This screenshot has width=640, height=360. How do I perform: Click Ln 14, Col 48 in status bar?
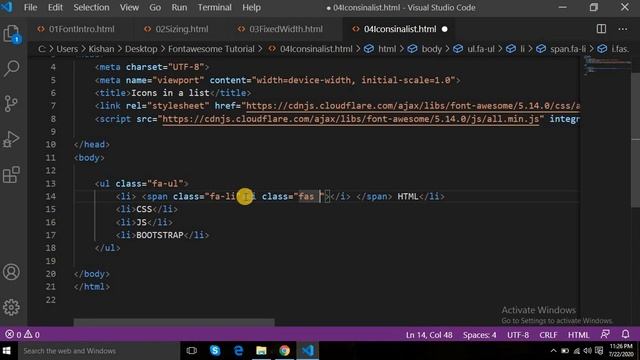[x=429, y=335]
